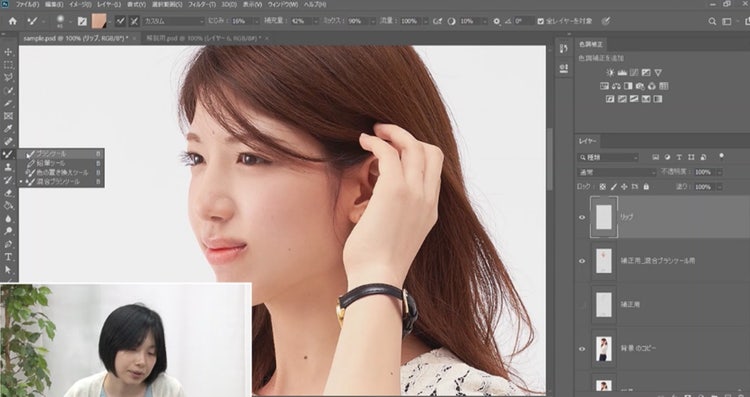Select the Eyedropper tool
Viewport: 750px width, 397px height.
pos(8,129)
